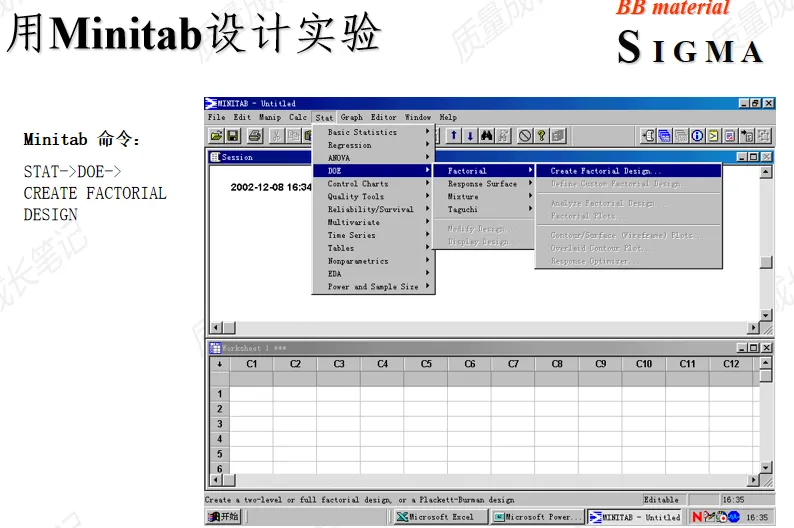Expand the Mixture submenu
Image resolution: width=794 pixels, height=528 pixels.
coord(484,196)
